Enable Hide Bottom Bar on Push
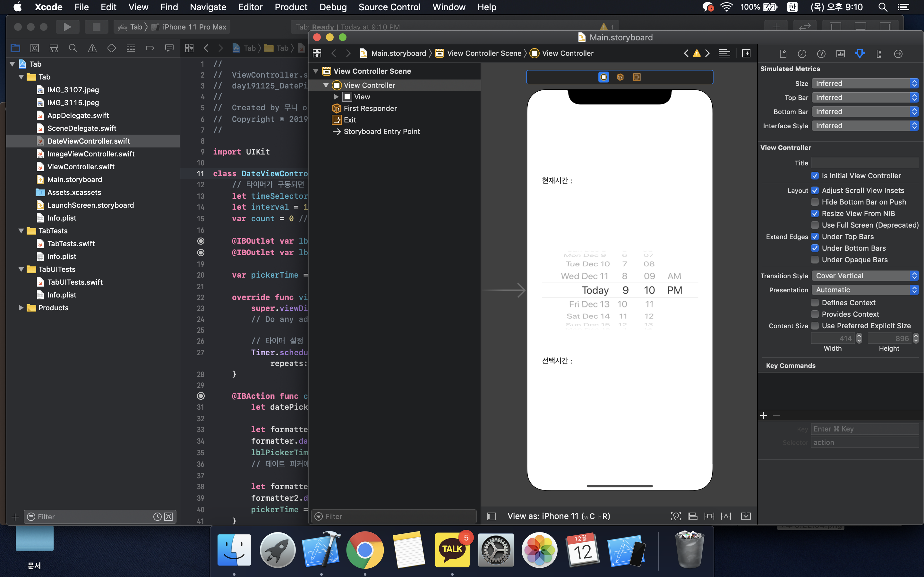 coord(815,202)
